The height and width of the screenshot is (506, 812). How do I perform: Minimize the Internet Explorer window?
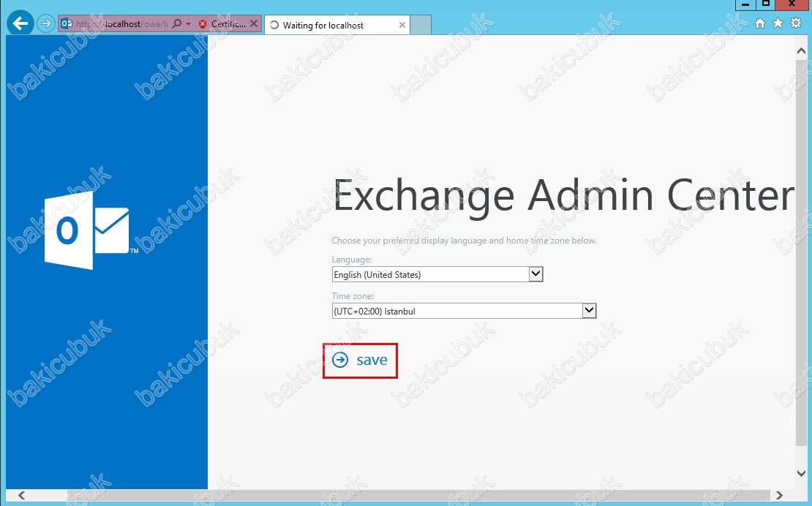pos(745,4)
